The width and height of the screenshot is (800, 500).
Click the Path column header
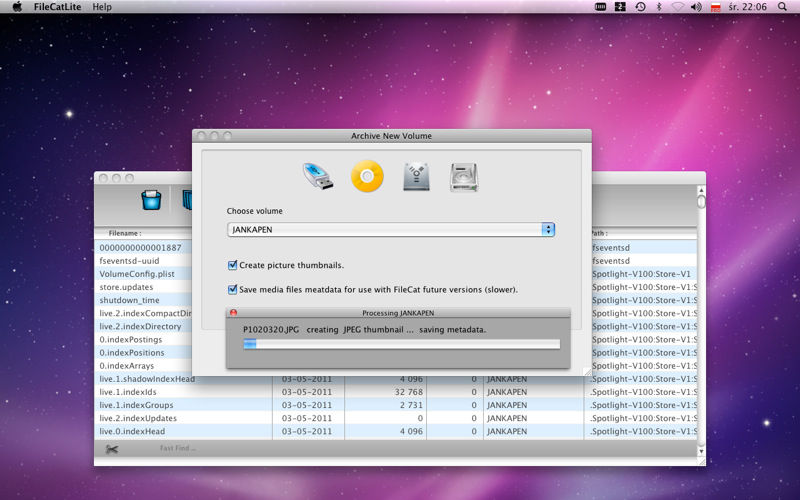(x=599, y=233)
